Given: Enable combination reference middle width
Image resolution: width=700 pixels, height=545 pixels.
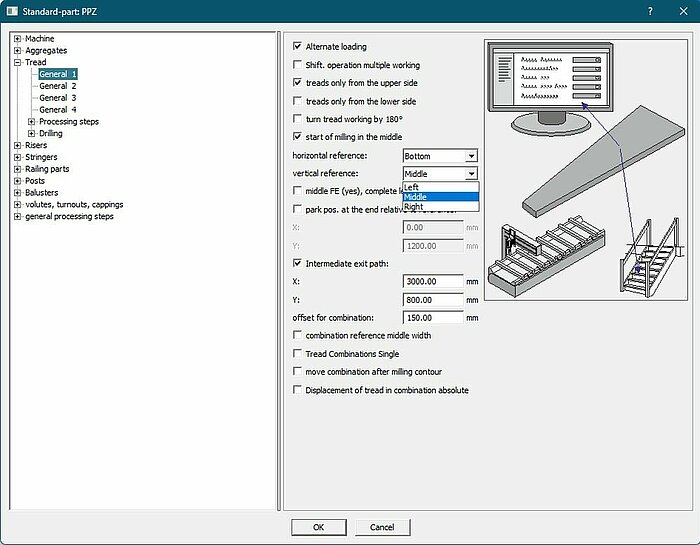Looking at the screenshot, I should pyautogui.click(x=297, y=335).
